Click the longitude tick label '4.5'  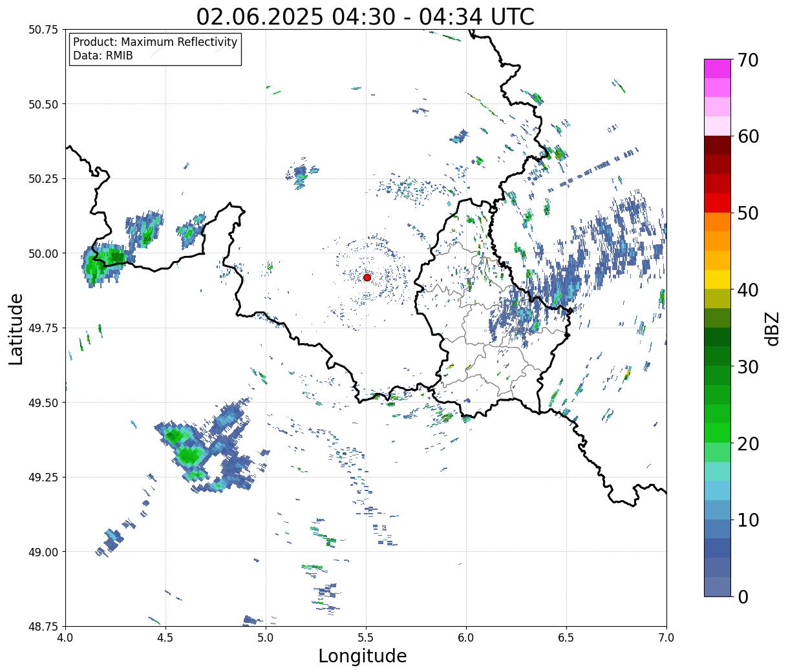[x=165, y=638]
